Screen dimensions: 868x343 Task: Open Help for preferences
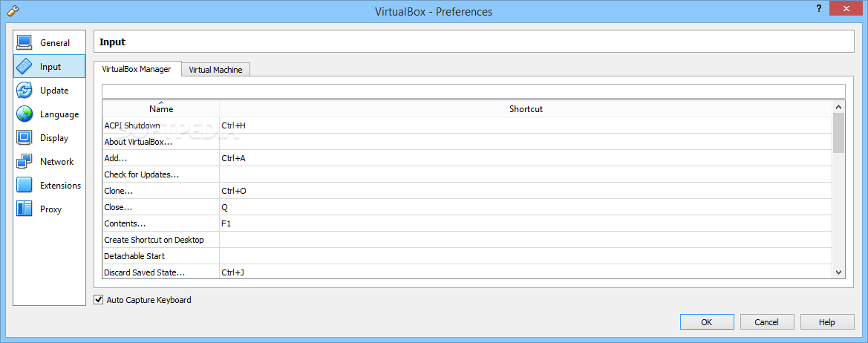pos(826,322)
